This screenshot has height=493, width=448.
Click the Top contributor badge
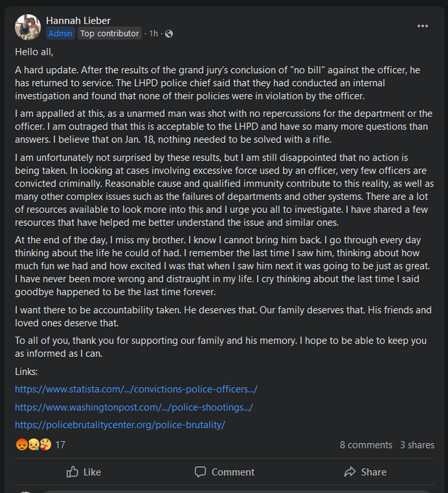[110, 34]
